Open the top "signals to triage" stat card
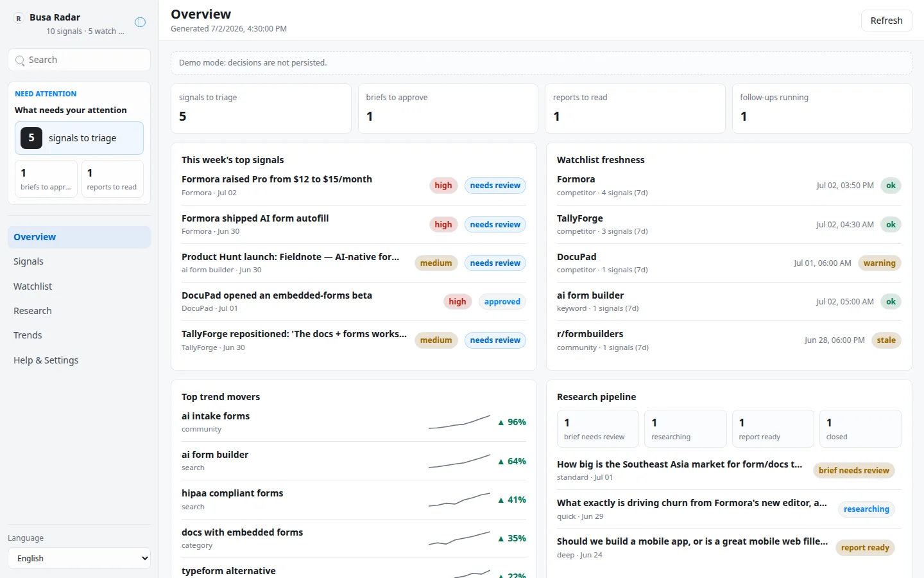The image size is (924, 578). 261,109
